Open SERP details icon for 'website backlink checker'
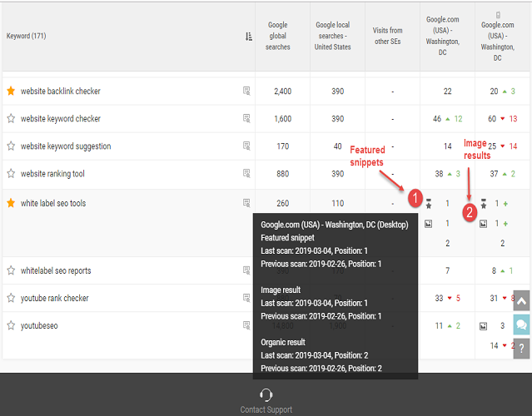This screenshot has height=416, width=532. (246, 91)
